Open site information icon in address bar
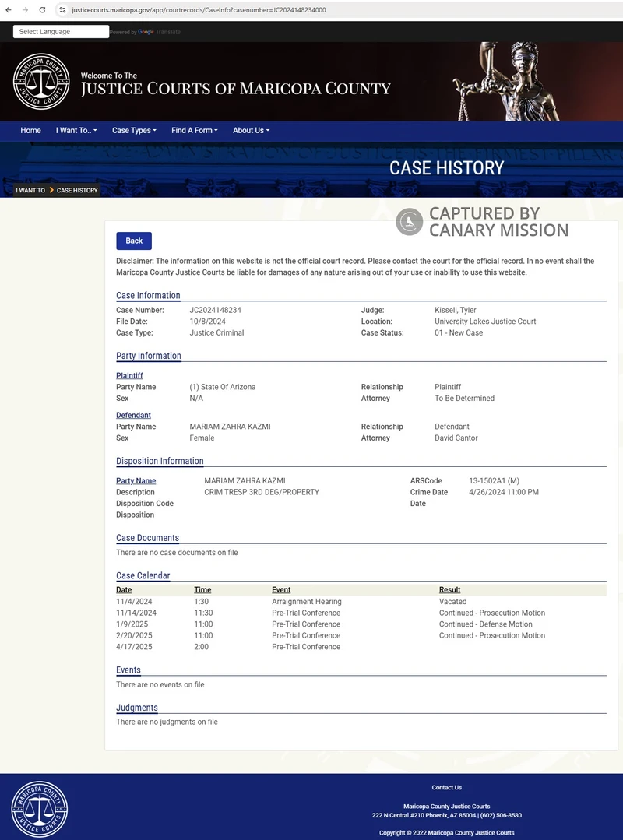Screen dimensions: 623x840 62,10
